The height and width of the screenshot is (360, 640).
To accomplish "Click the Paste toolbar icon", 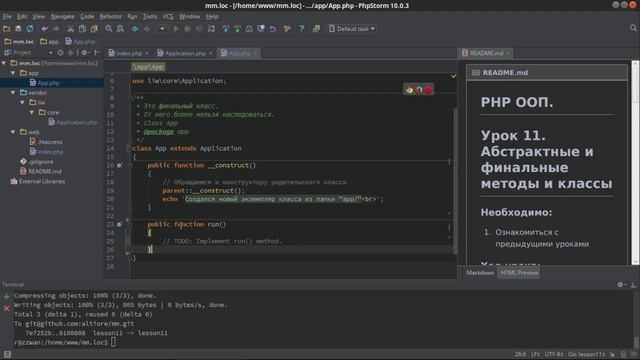I will (94, 29).
